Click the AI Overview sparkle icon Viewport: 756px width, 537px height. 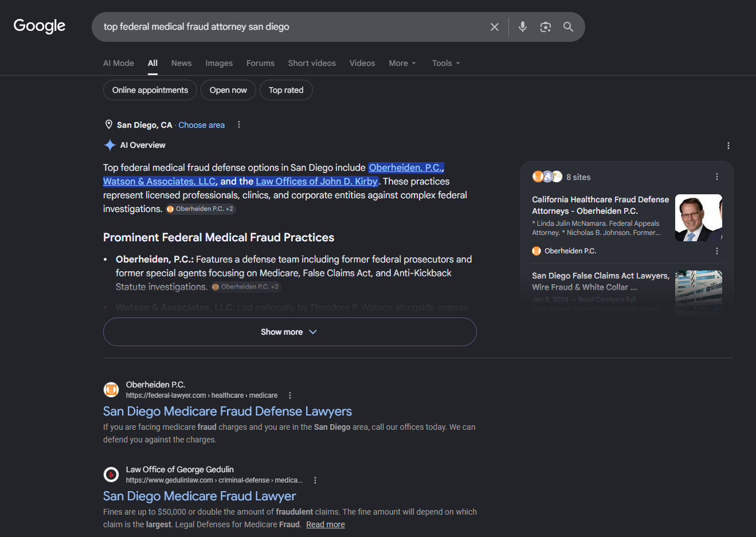110,145
